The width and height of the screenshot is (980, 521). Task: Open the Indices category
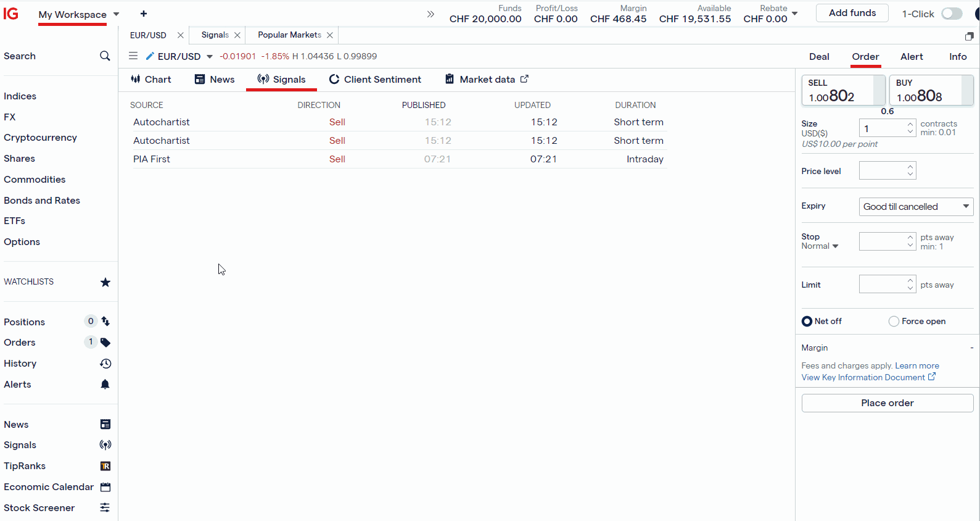click(x=20, y=96)
